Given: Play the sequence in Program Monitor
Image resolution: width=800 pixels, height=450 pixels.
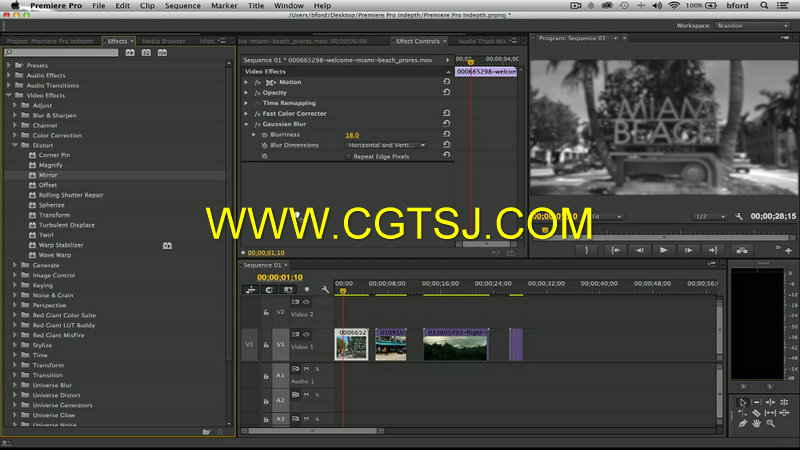Looking at the screenshot, I should click(x=663, y=250).
